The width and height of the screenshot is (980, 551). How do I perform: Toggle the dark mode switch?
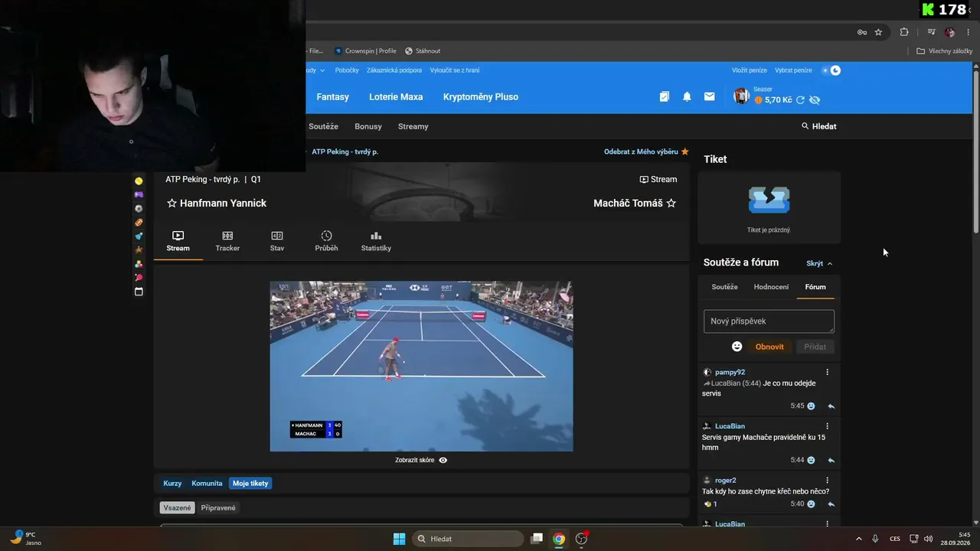(831, 70)
